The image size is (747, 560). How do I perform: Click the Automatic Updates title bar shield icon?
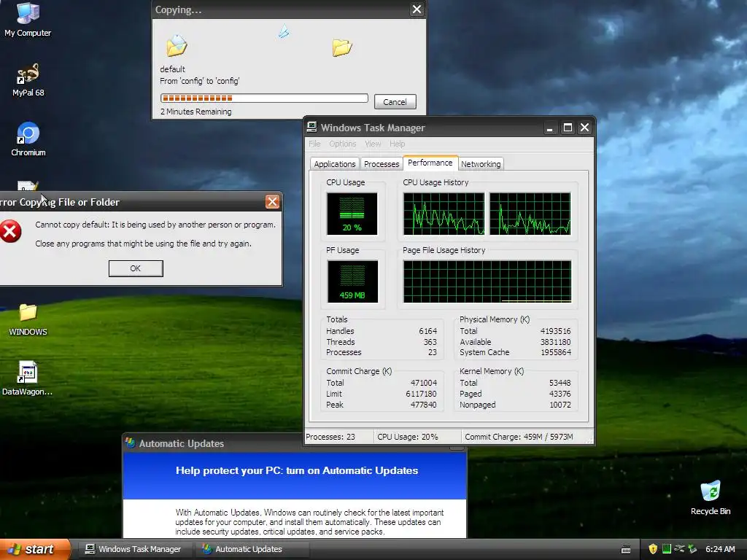(130, 443)
